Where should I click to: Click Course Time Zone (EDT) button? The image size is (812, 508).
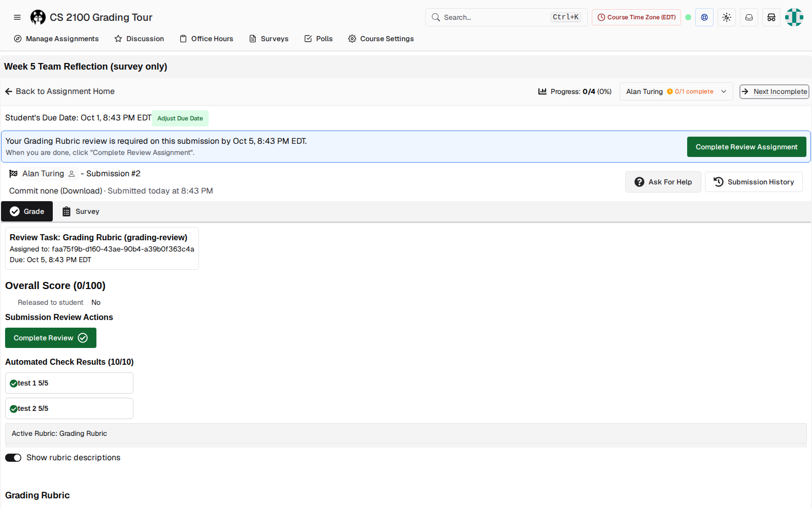tap(636, 17)
